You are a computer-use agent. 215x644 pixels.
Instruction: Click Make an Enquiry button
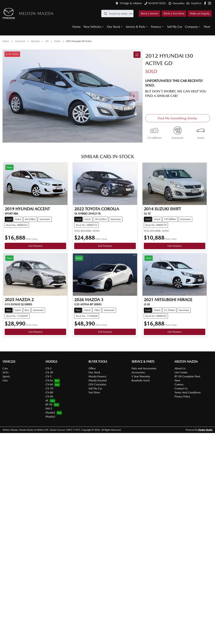[199, 14]
